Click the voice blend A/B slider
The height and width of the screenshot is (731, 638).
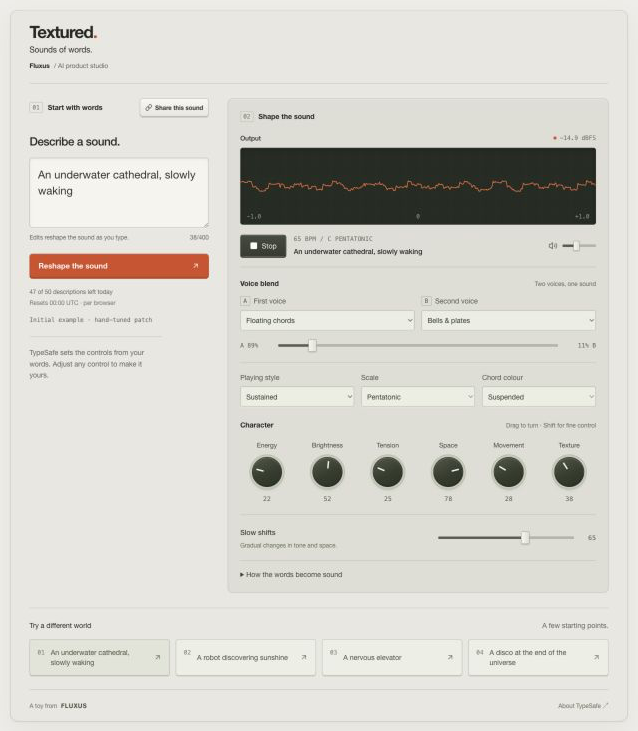click(x=418, y=345)
